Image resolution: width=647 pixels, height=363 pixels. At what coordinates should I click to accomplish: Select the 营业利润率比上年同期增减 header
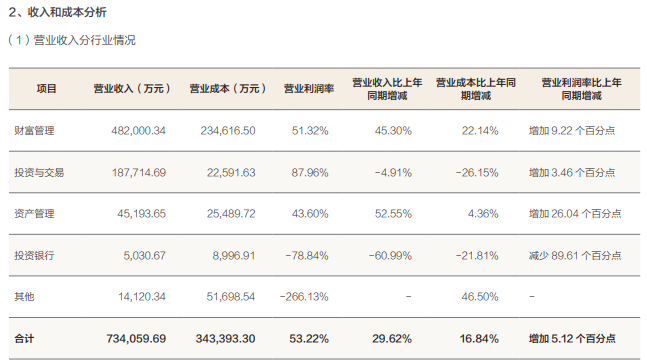[x=581, y=89]
